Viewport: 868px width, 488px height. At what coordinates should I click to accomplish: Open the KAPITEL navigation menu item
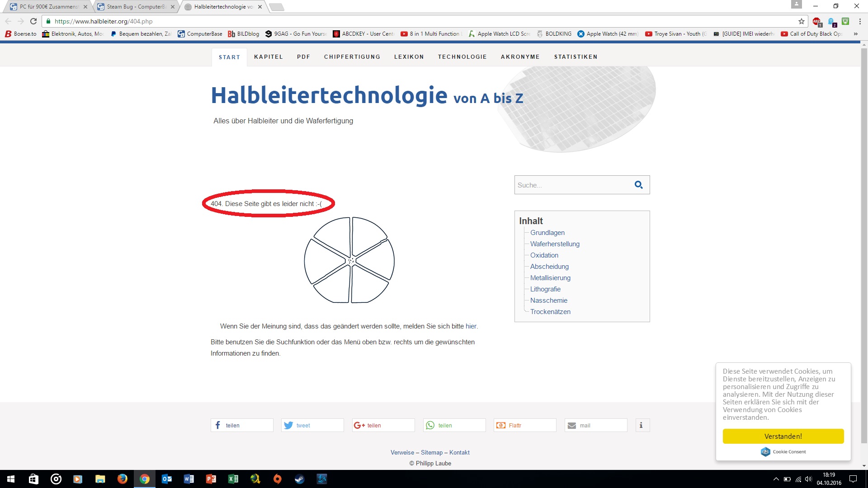(x=268, y=57)
